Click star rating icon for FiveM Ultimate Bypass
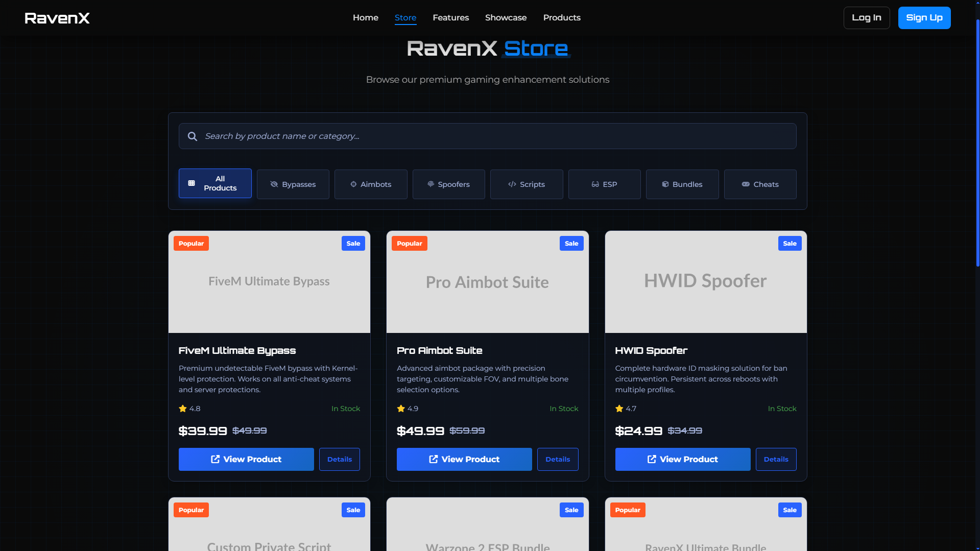 coord(183,409)
